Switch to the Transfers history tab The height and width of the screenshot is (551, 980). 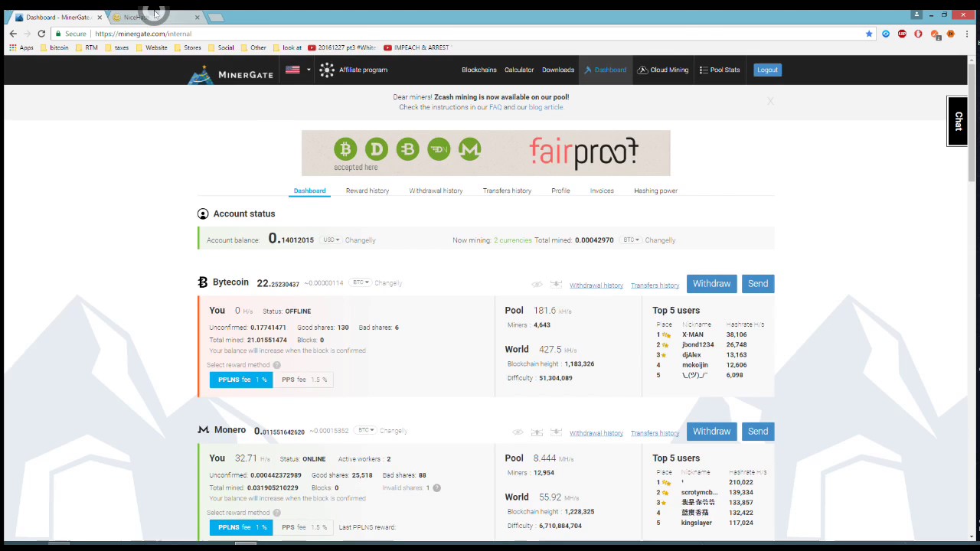pos(507,191)
